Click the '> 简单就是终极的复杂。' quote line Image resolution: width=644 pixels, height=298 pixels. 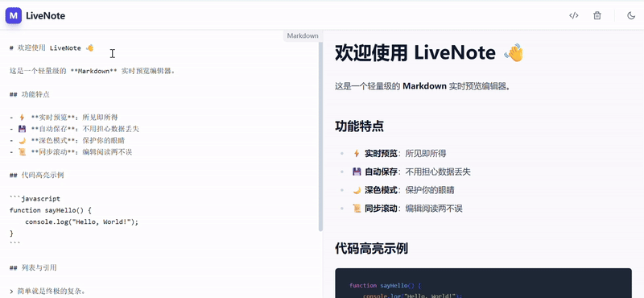(47, 292)
